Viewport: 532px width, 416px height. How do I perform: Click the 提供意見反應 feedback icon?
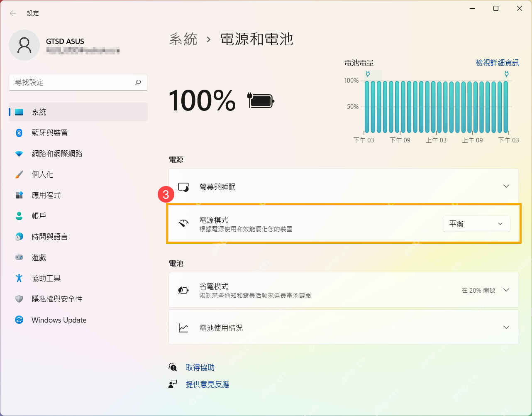173,384
